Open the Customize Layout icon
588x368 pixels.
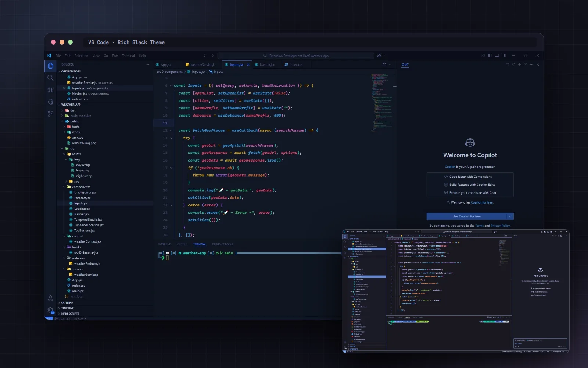[x=483, y=56]
